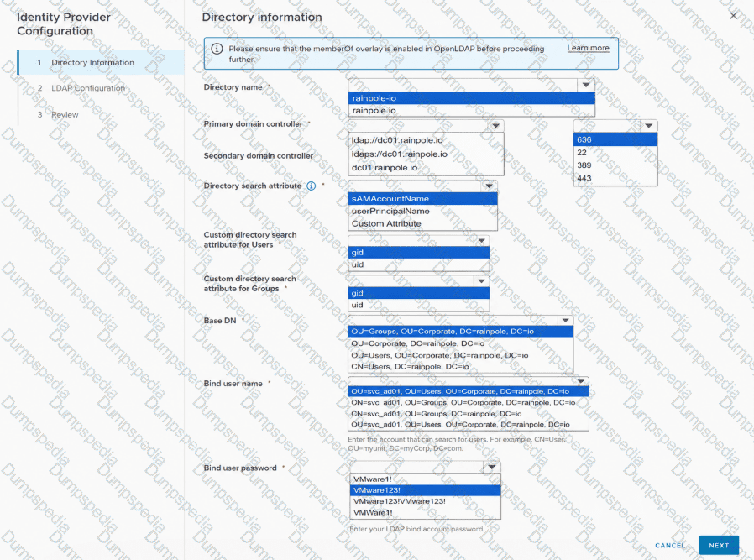
Task: Open the Directory name dropdown arrow
Action: click(586, 85)
